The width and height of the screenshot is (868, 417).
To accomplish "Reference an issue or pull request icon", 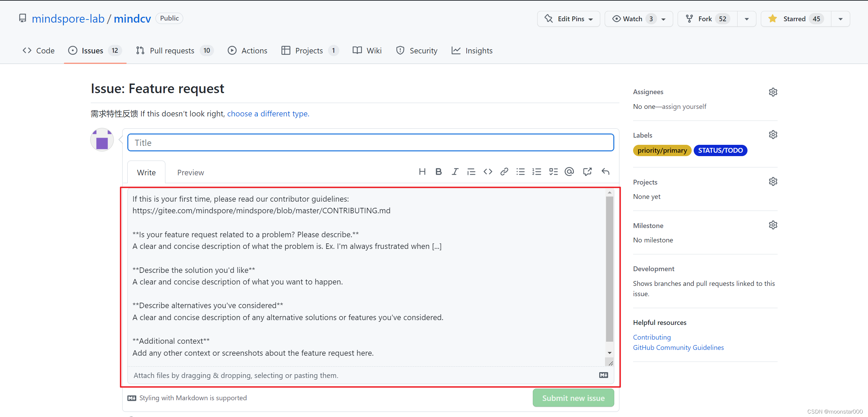I will pyautogui.click(x=587, y=172).
